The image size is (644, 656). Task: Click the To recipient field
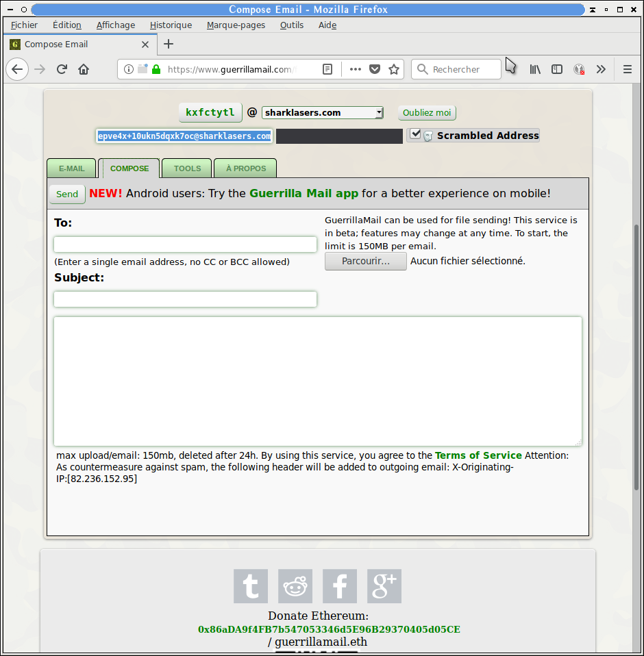186,244
